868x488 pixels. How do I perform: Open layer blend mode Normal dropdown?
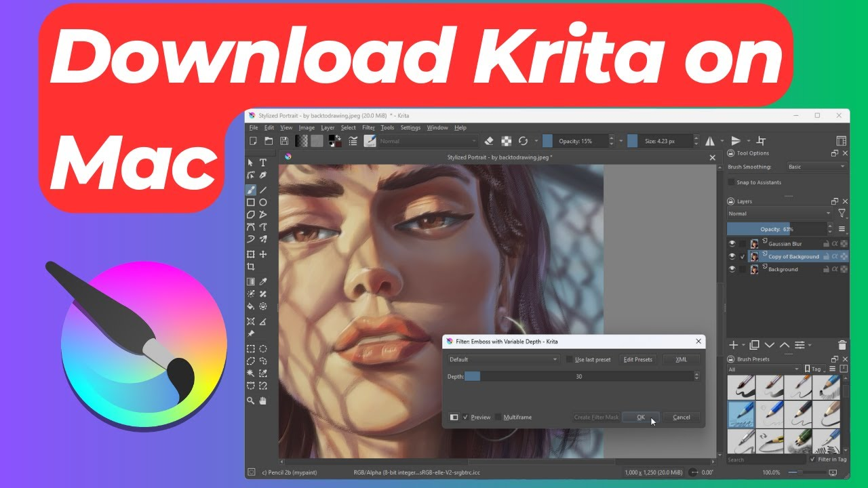tap(780, 213)
